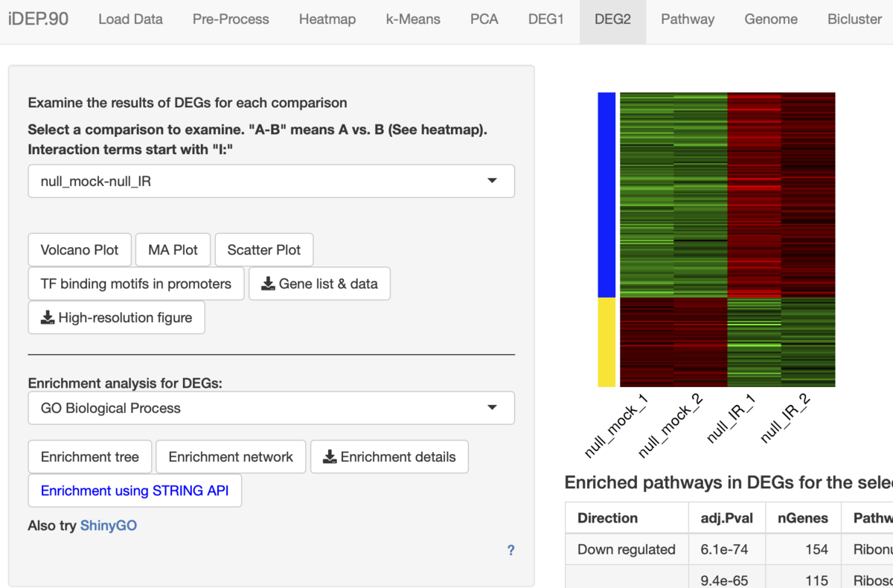Click Enrichment using STRING API

pyautogui.click(x=135, y=491)
